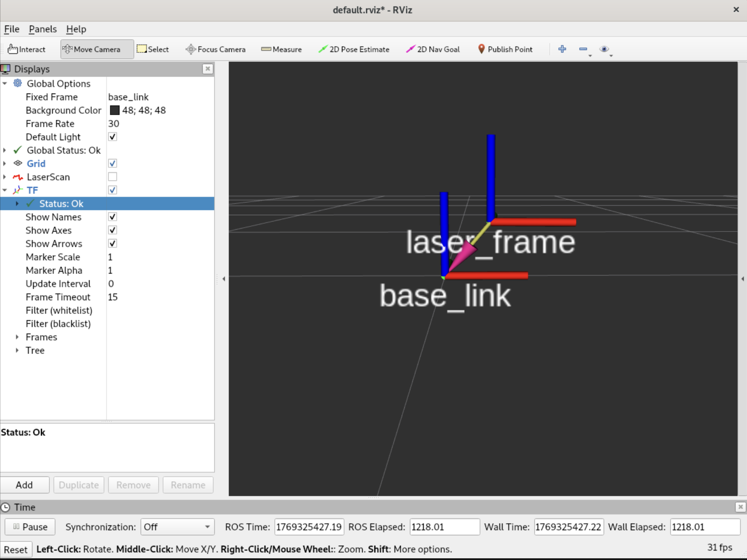The image size is (747, 560).
Task: Enable the LaserScan display checkbox
Action: pyautogui.click(x=113, y=177)
